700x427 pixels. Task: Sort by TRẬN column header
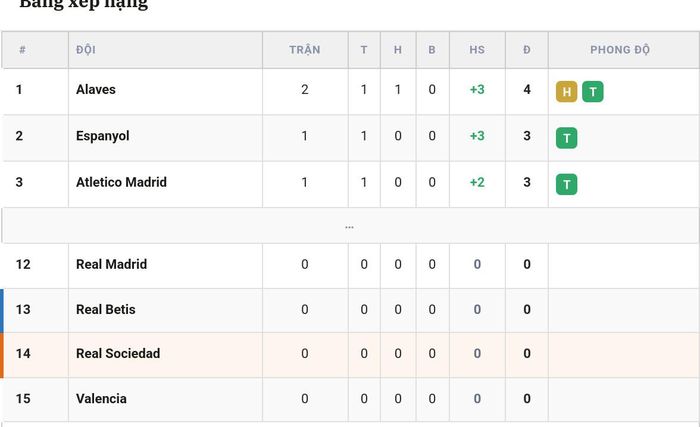[305, 50]
